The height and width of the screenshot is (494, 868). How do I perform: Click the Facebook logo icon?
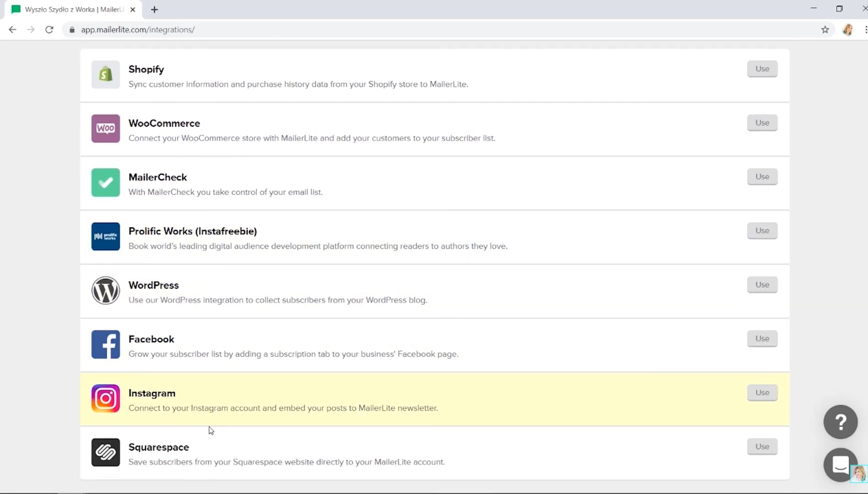[106, 344]
